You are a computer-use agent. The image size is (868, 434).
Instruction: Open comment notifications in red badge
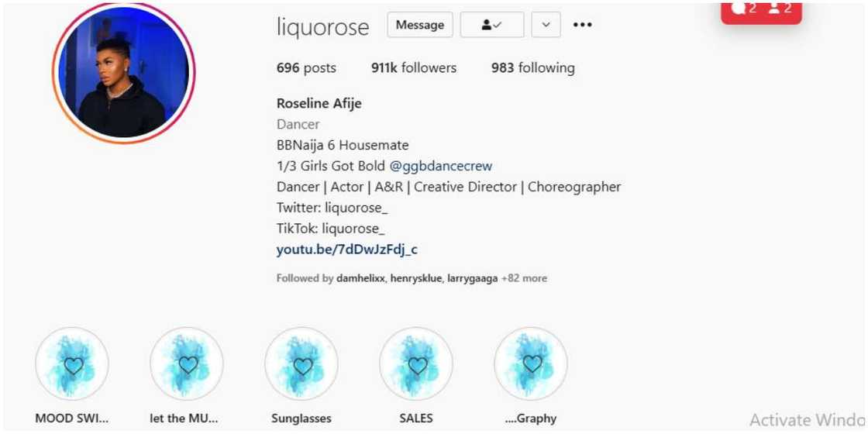click(x=743, y=8)
